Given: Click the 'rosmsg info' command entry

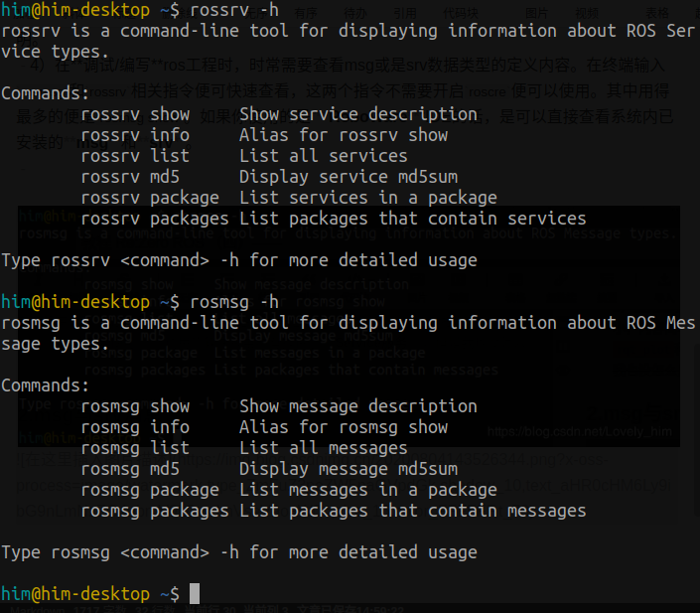Looking at the screenshot, I should pyautogui.click(x=135, y=427).
